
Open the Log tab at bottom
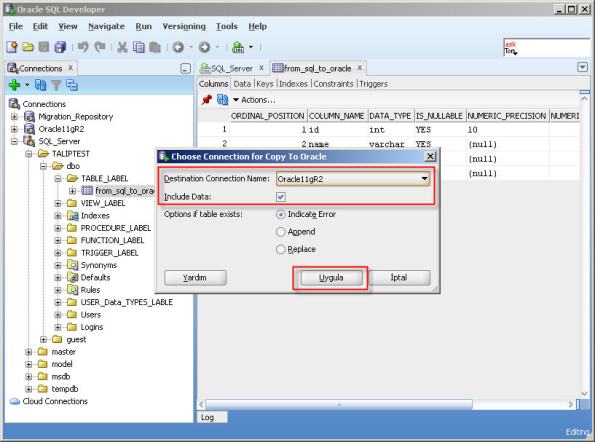pos(212,417)
